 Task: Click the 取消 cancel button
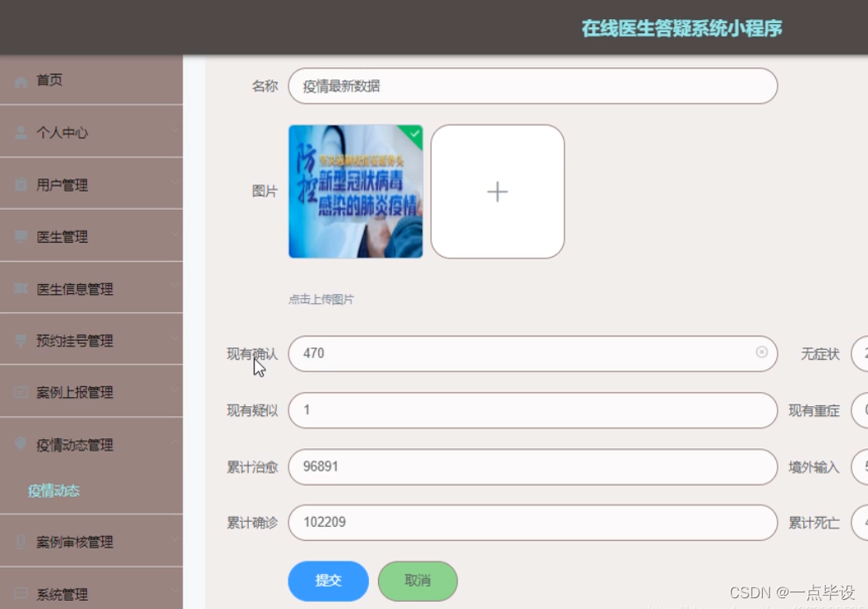coord(418,581)
